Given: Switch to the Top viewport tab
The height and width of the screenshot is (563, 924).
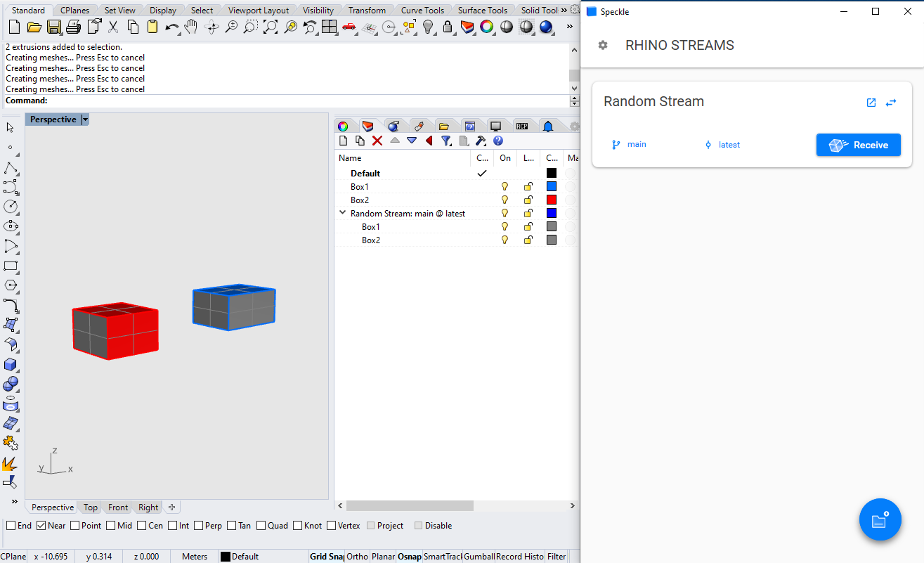Looking at the screenshot, I should [x=91, y=507].
